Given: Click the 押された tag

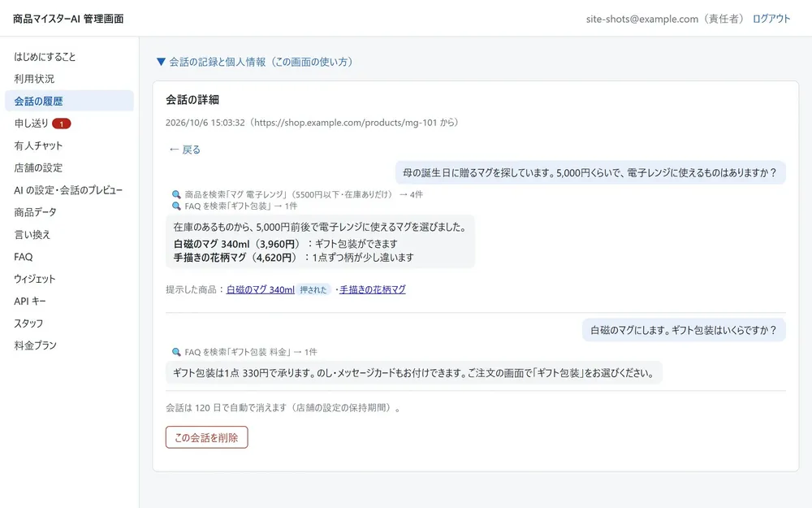Looking at the screenshot, I should point(313,290).
